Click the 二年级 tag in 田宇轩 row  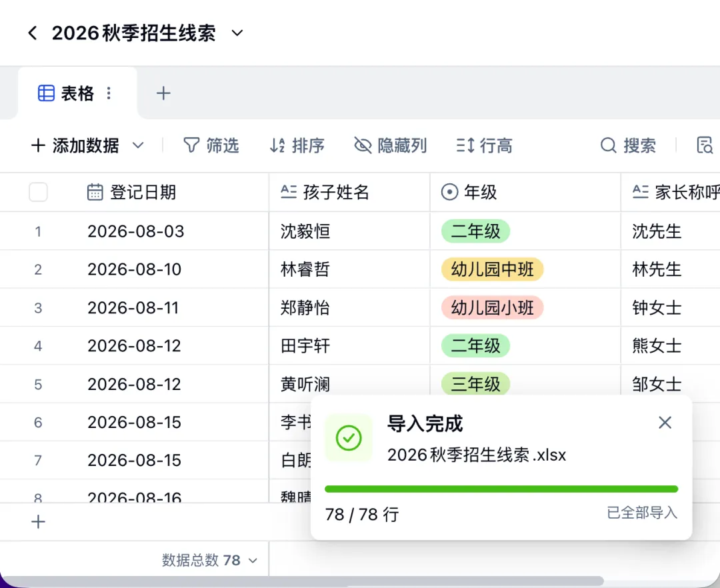tap(475, 345)
